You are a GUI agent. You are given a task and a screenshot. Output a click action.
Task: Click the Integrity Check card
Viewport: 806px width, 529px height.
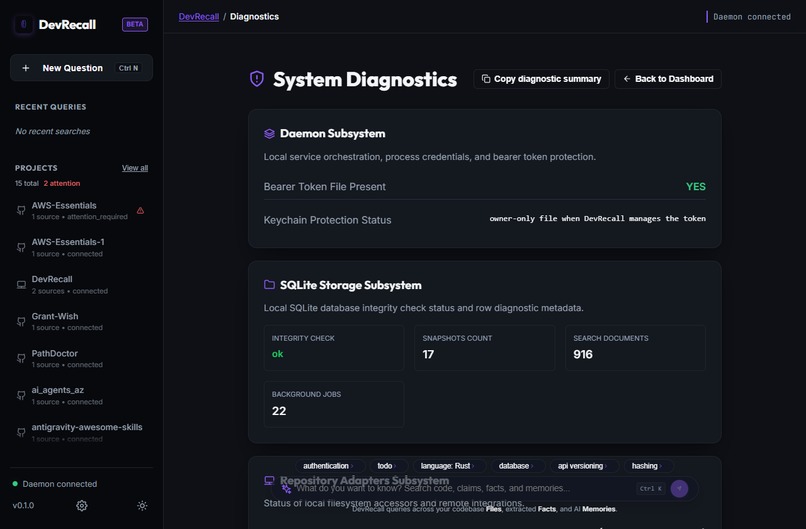[x=334, y=348]
